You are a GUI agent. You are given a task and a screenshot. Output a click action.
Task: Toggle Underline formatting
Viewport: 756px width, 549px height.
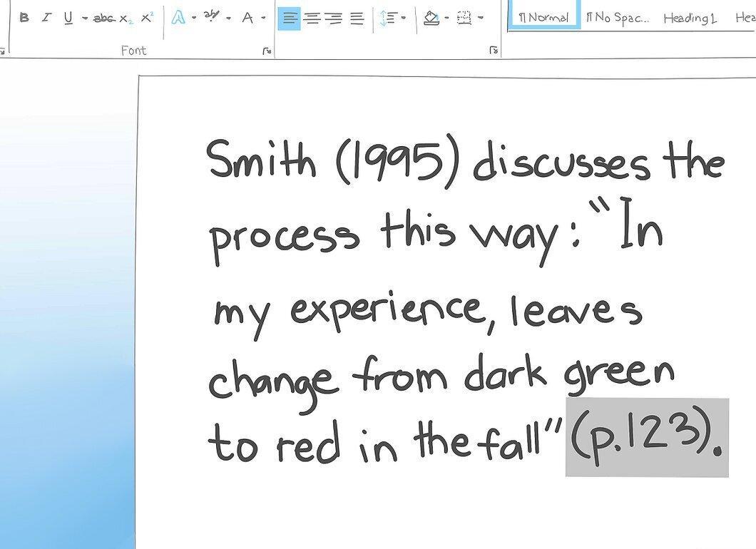(68, 19)
